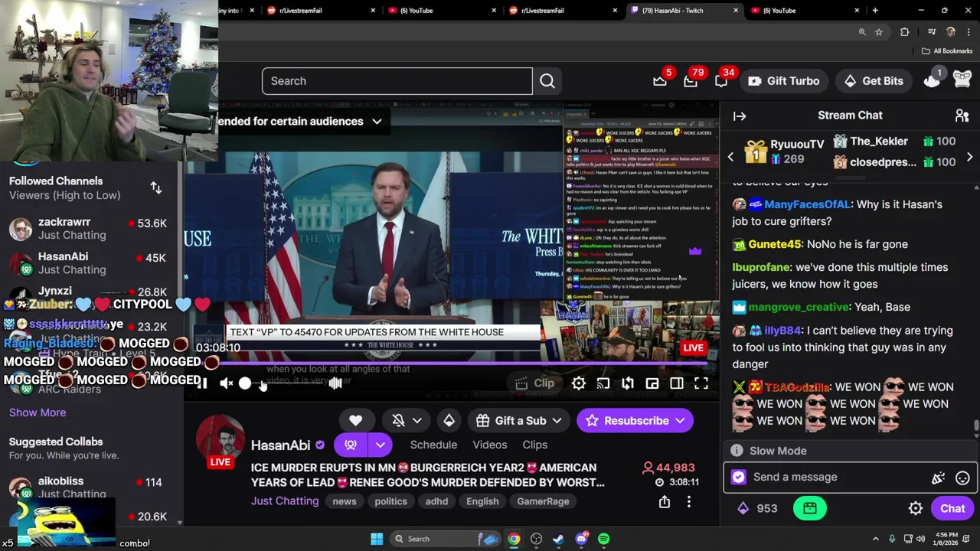The width and height of the screenshot is (980, 551).
Task: Open the stream's three-dot more menu
Action: pyautogui.click(x=689, y=502)
